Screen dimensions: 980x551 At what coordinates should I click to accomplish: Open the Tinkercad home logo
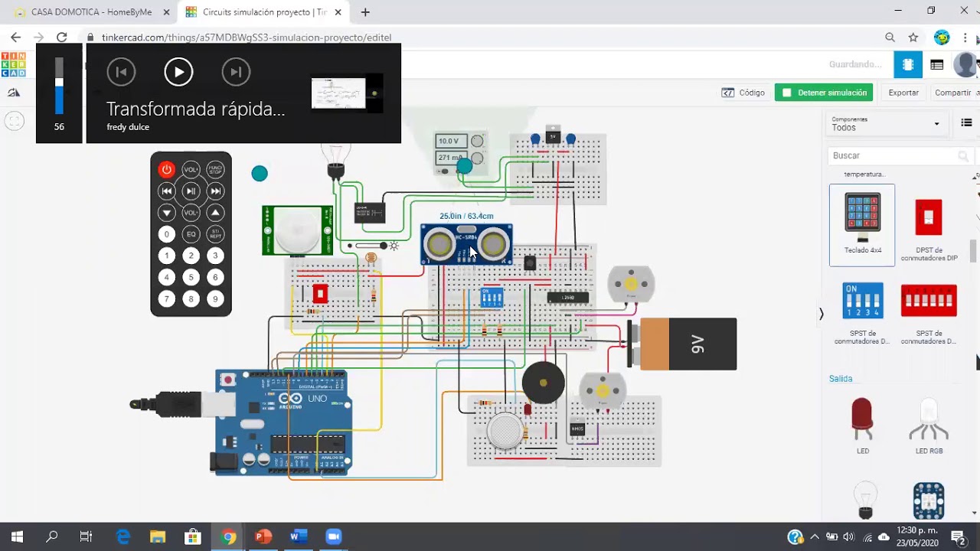[x=13, y=64]
